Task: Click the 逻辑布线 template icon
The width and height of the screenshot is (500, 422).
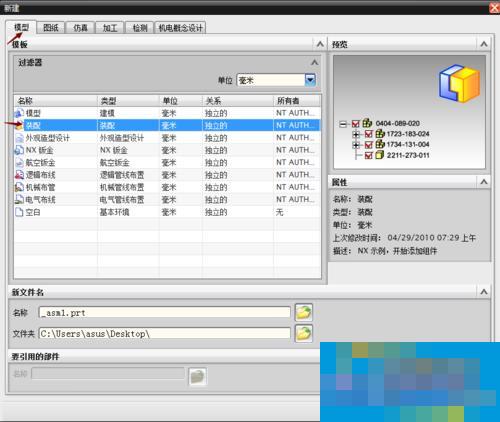Action: click(x=19, y=175)
